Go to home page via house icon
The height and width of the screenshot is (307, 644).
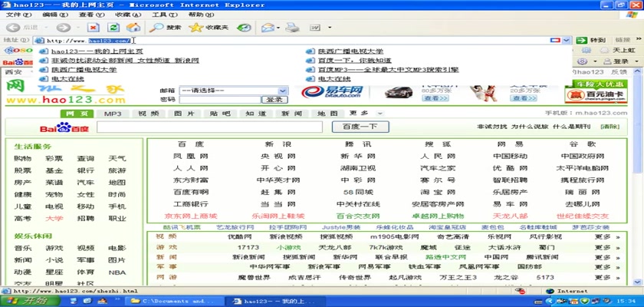click(x=133, y=28)
